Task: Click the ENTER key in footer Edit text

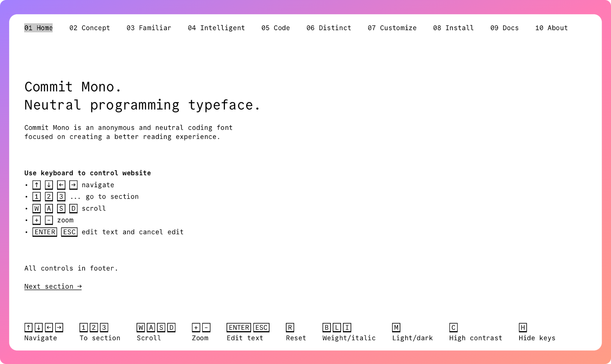Action: [x=239, y=327]
